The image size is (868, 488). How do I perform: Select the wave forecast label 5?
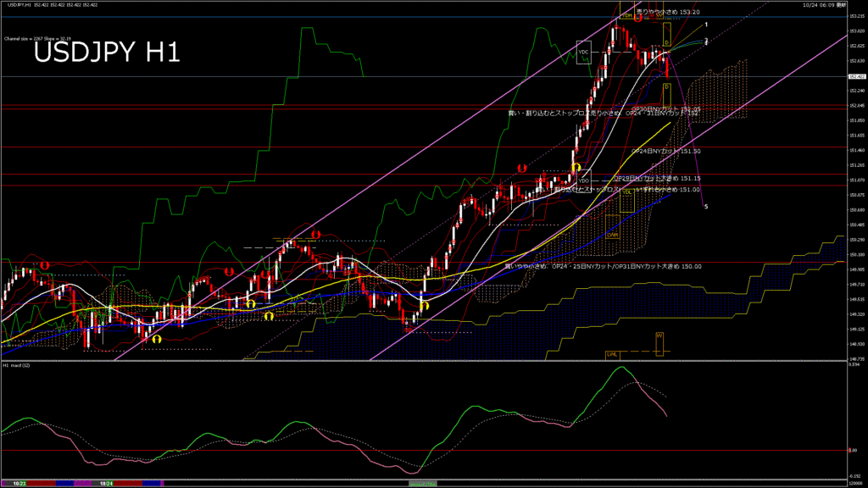(x=707, y=207)
